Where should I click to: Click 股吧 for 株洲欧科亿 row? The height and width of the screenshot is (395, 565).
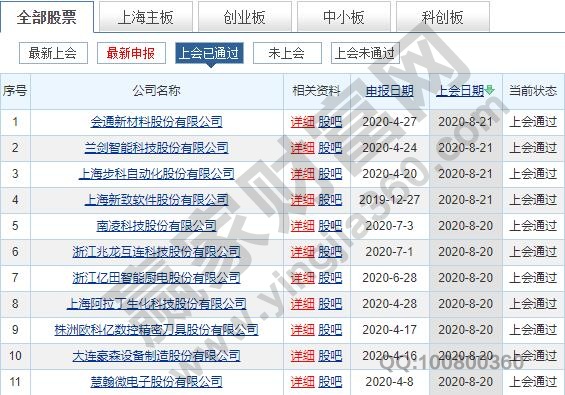(x=330, y=330)
